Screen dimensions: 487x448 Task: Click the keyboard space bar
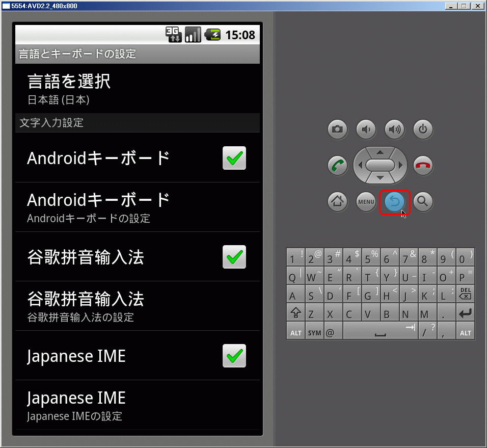click(x=381, y=331)
